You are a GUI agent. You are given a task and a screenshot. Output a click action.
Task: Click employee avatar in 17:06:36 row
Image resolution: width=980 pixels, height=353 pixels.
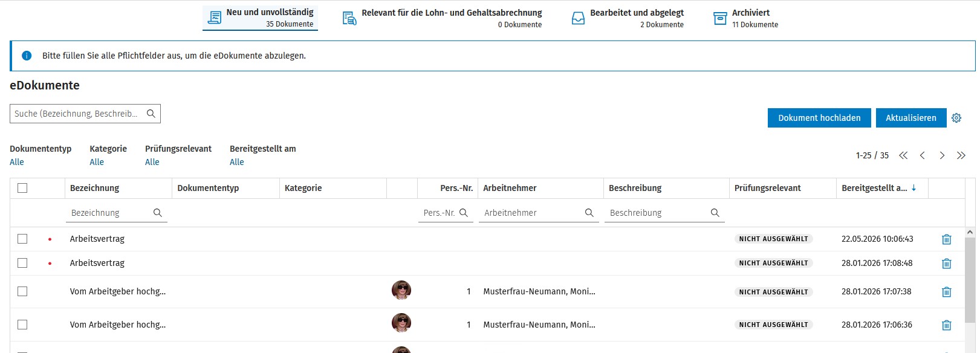[401, 323]
